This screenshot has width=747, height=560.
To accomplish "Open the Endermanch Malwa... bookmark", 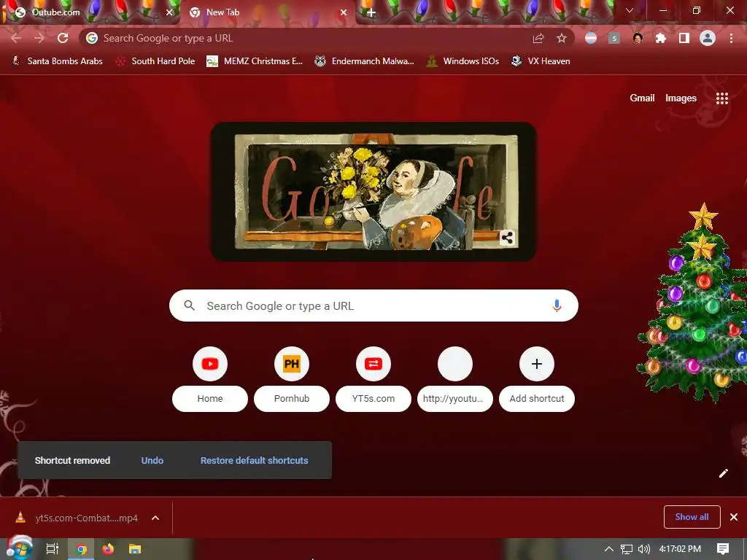I will 365,61.
